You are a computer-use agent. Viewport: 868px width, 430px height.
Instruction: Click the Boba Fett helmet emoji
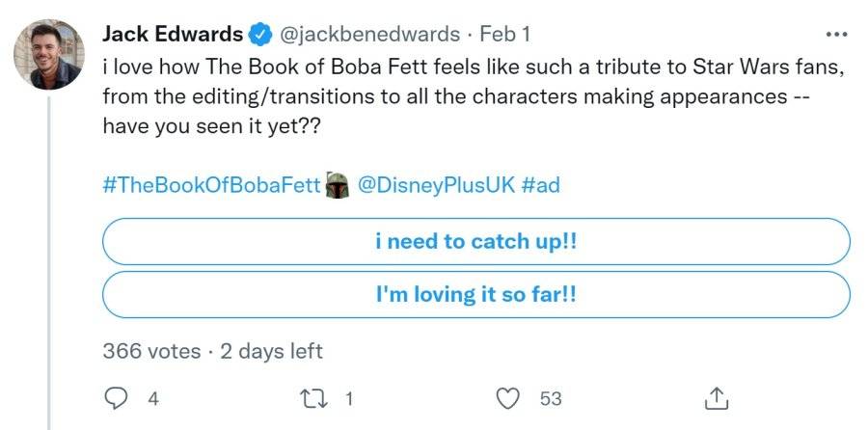(338, 185)
